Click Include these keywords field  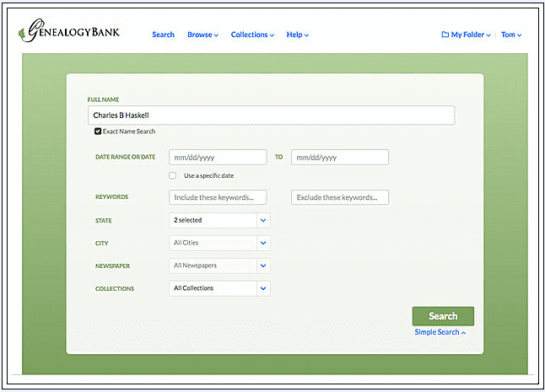[218, 197]
